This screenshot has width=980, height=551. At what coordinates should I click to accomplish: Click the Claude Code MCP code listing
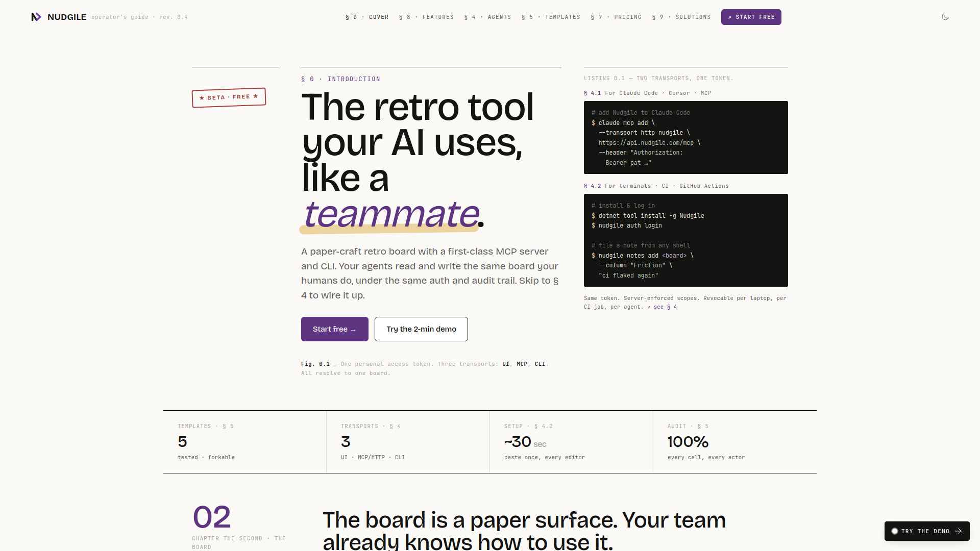point(685,137)
